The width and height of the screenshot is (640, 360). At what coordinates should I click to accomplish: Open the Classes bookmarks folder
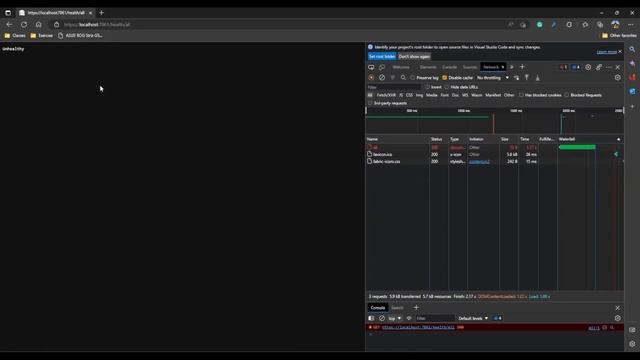pyautogui.click(x=15, y=36)
